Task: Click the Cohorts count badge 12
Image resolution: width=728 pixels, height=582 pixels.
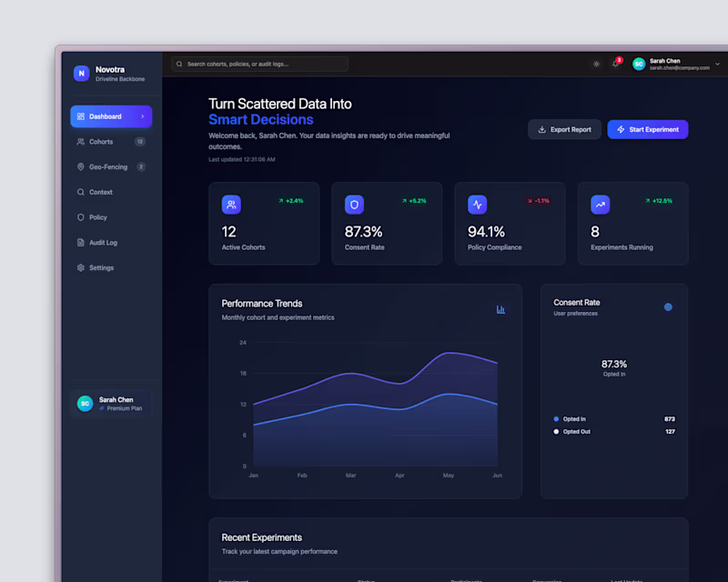Action: [140, 142]
